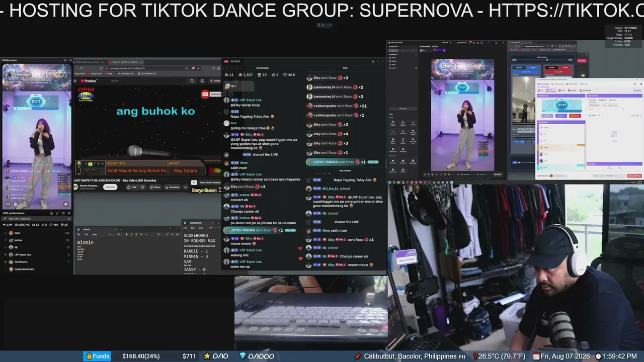Viewport: 644px width, 362px height.
Task: Open the Edit menu in Scoreboard notepad
Action: pos(193,228)
